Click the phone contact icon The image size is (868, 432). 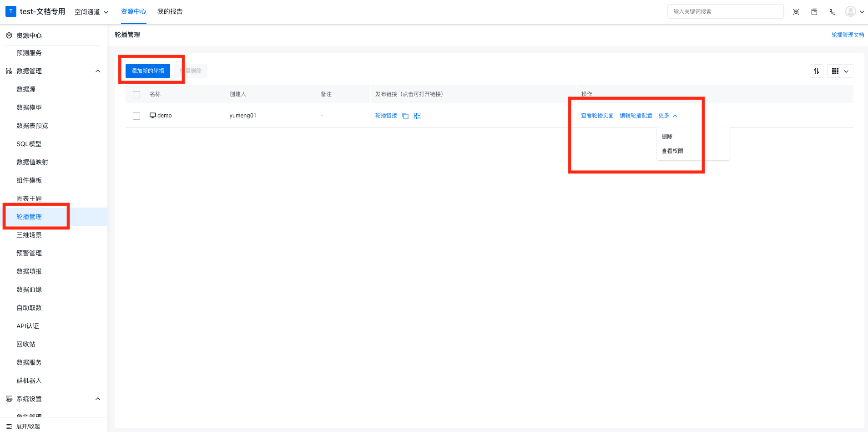833,12
